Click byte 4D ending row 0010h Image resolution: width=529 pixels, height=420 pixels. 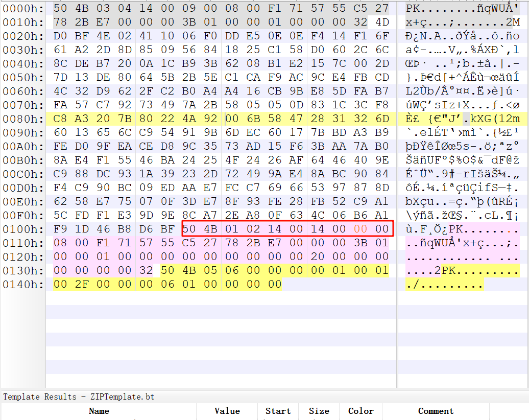click(x=382, y=22)
